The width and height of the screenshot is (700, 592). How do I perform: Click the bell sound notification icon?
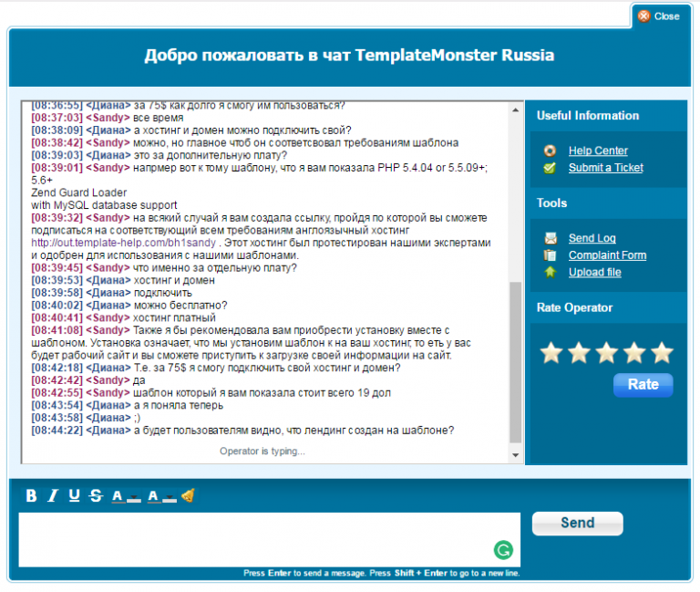(x=188, y=495)
